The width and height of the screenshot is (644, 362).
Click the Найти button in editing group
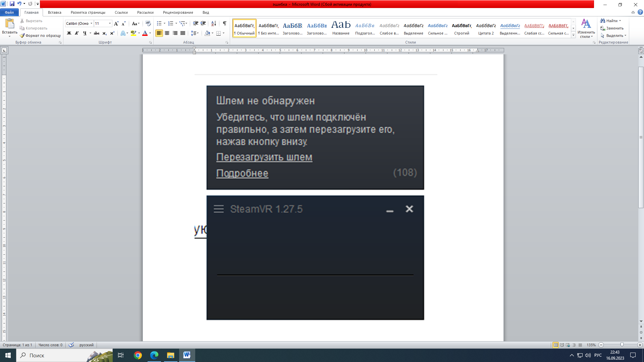point(610,21)
